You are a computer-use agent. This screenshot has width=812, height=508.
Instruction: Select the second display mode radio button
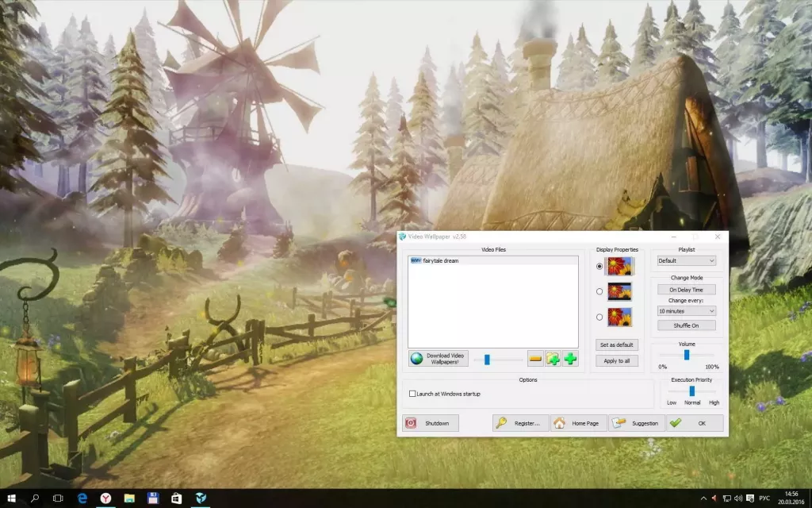[599, 291]
